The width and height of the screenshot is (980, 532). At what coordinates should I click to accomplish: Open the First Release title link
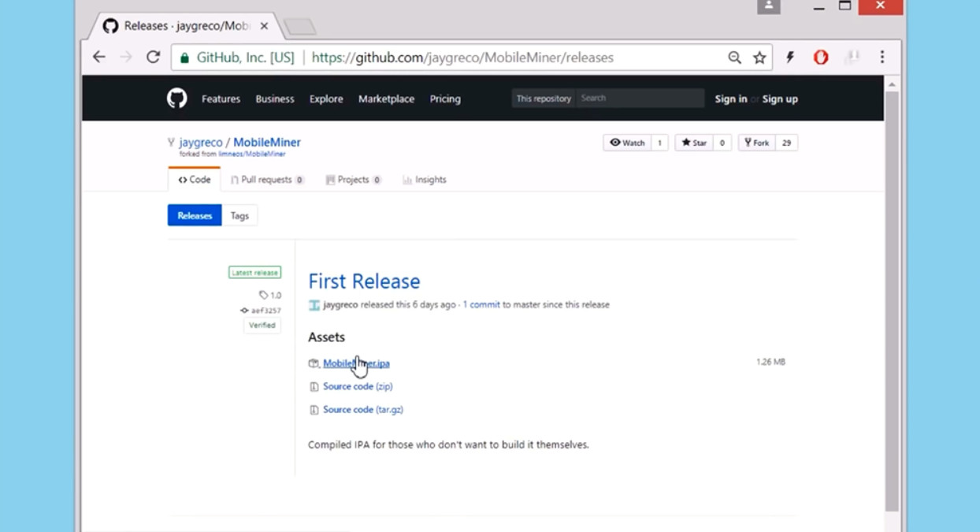click(x=364, y=281)
